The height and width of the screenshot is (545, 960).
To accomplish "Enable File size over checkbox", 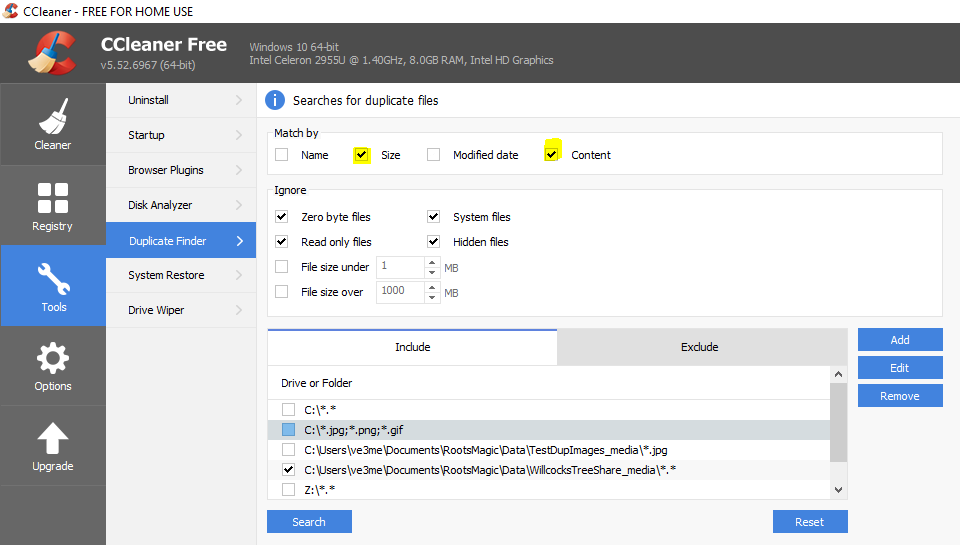I will pyautogui.click(x=282, y=292).
